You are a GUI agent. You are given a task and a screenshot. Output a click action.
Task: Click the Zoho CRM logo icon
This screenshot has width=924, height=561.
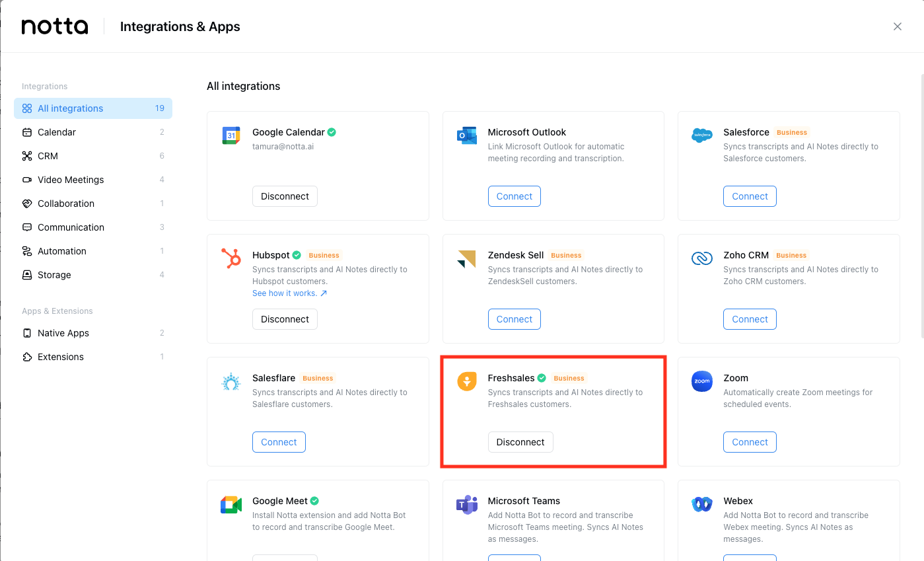click(702, 258)
